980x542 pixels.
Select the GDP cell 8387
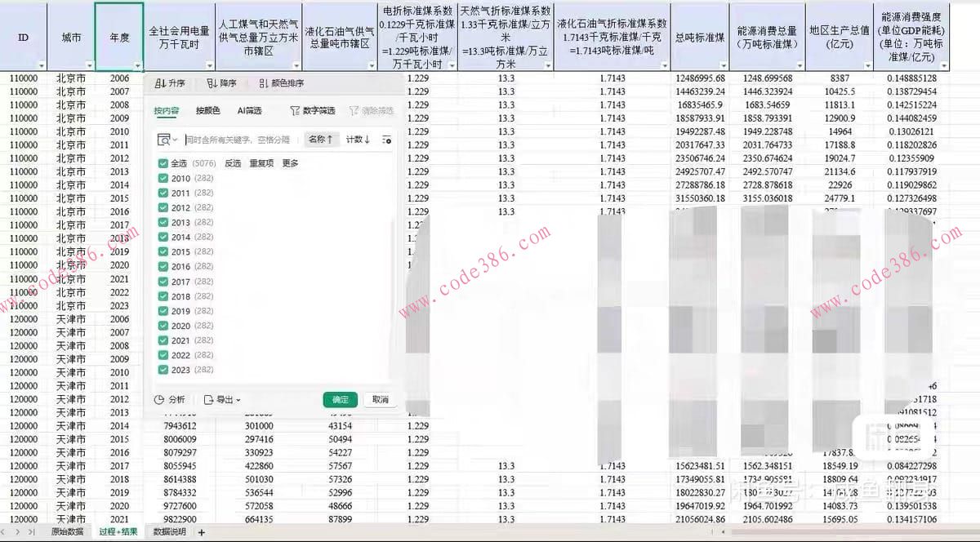tap(840, 78)
